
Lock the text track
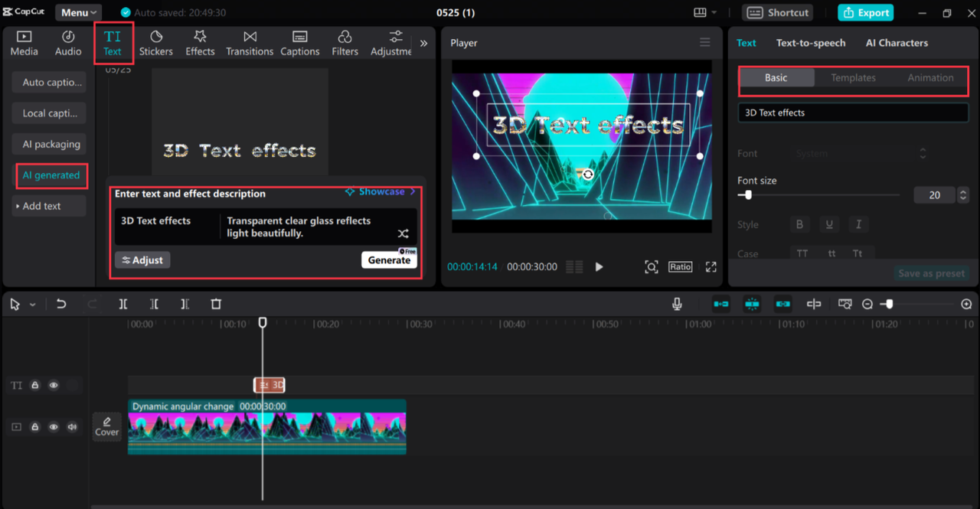35,385
